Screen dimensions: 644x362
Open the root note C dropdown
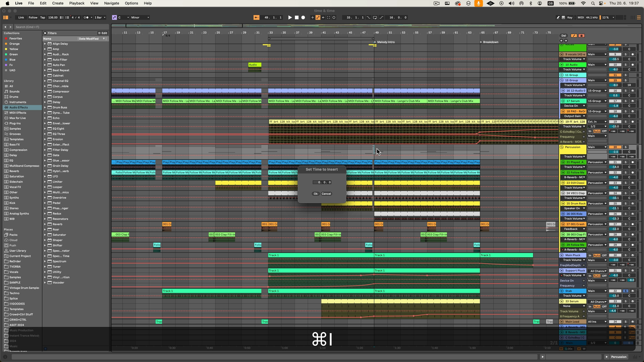click(123, 17)
